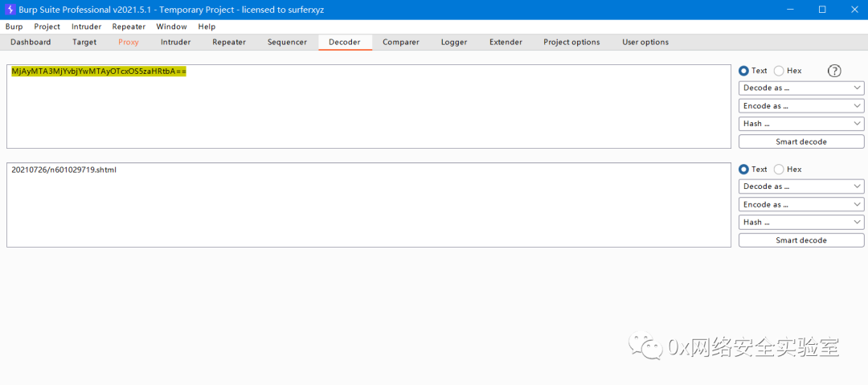
Task: Select the Decoder tab
Action: (344, 42)
